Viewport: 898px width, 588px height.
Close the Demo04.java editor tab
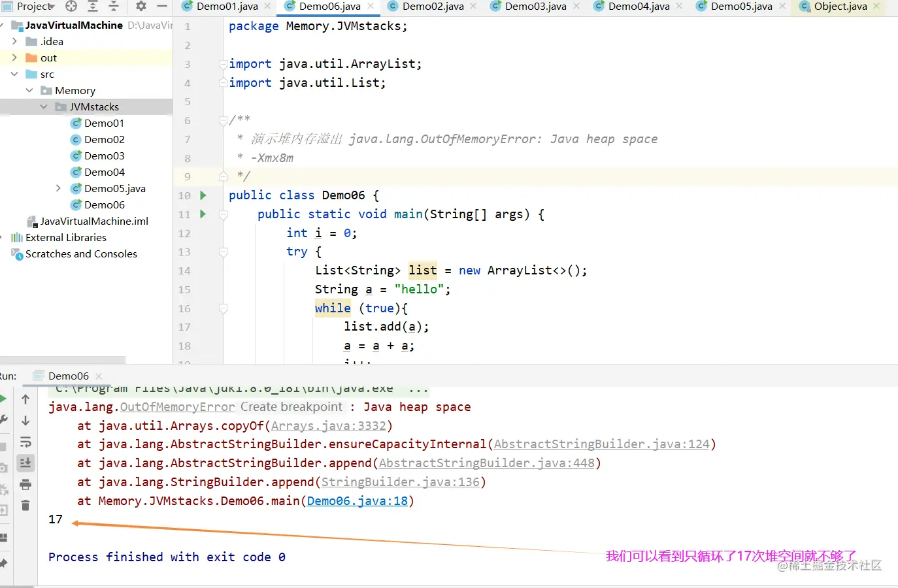[679, 6]
